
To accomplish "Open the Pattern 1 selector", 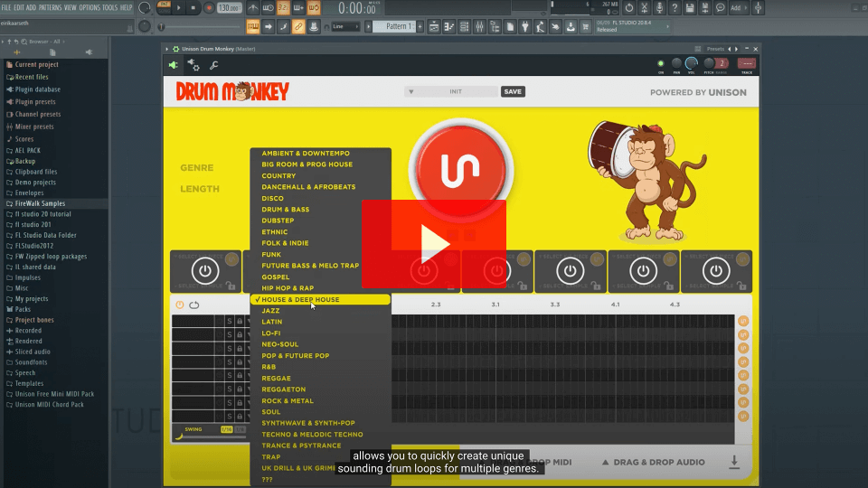I will click(394, 26).
